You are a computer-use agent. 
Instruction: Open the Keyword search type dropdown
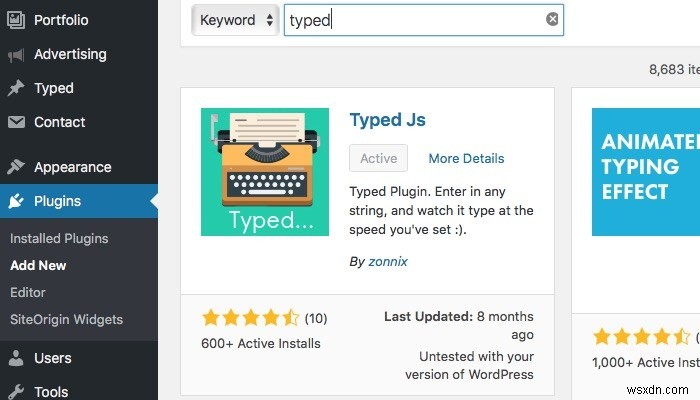pos(236,20)
